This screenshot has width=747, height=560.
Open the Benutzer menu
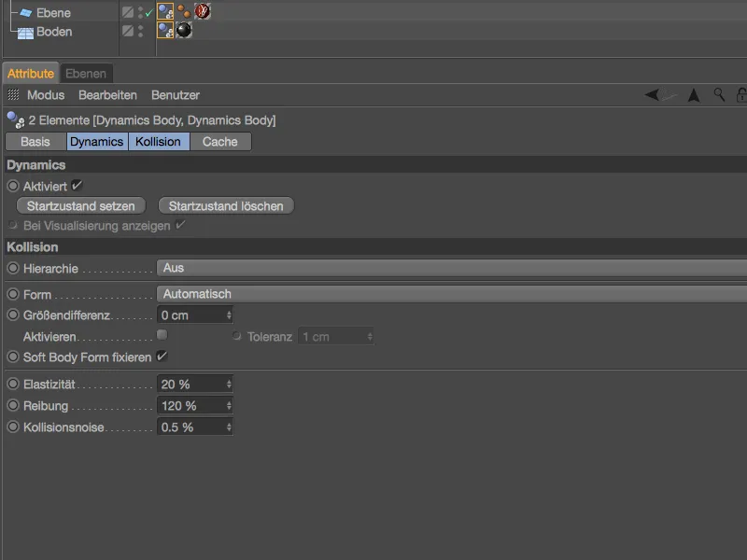(x=176, y=95)
